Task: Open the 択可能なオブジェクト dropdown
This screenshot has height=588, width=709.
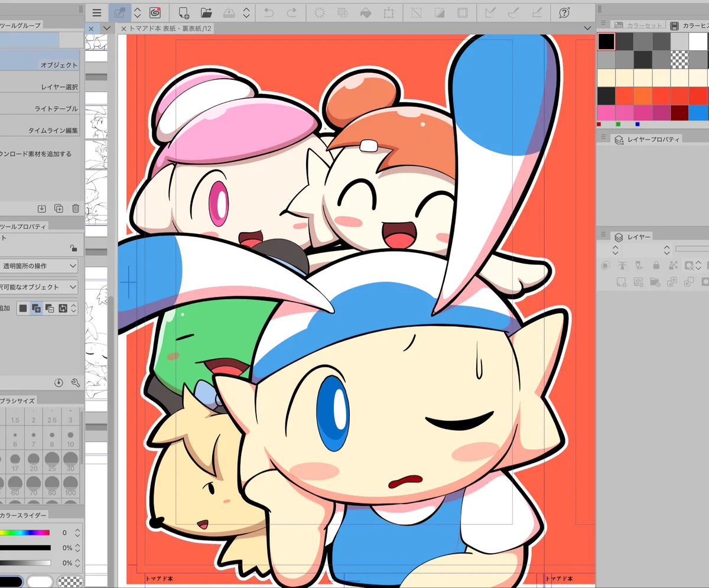Action: [x=39, y=287]
